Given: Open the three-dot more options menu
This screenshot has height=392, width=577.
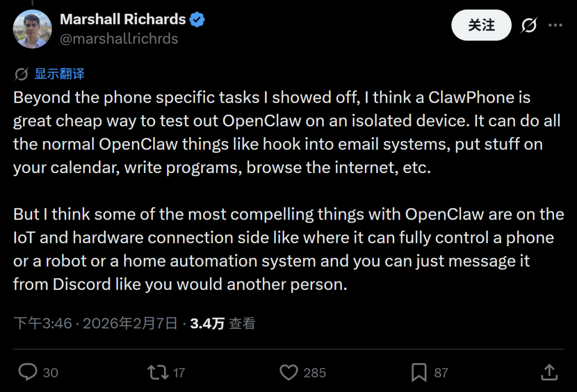Looking at the screenshot, I should point(556,25).
